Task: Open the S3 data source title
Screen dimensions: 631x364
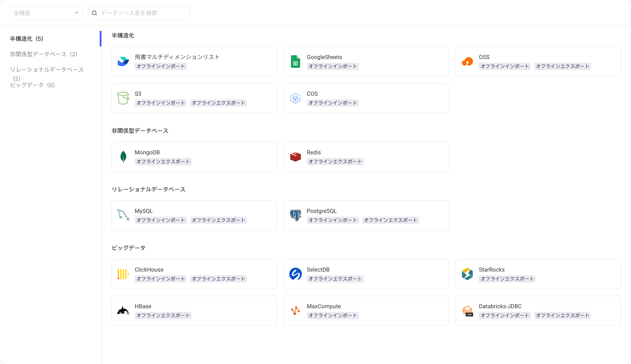Action: coord(138,94)
